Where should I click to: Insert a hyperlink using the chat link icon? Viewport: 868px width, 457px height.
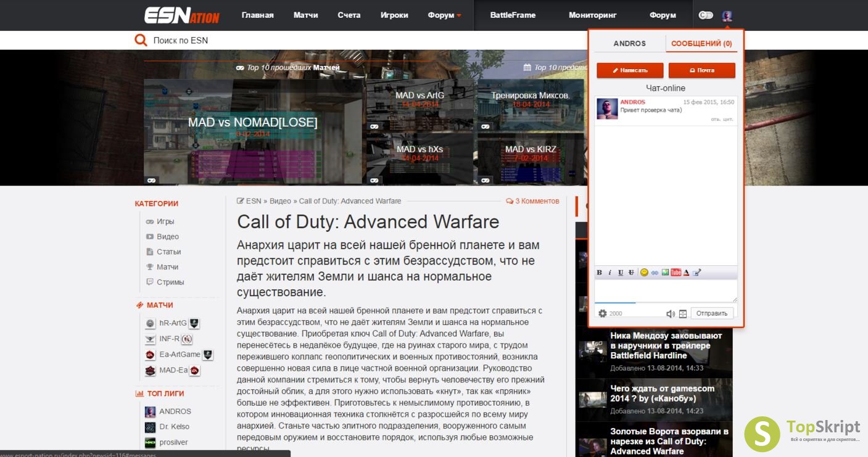point(655,273)
